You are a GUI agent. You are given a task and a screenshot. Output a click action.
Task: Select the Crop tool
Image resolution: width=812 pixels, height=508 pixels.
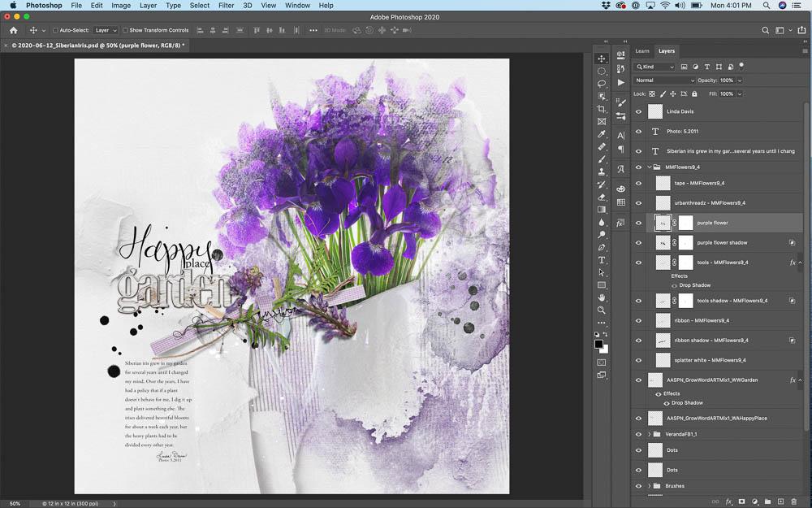pyautogui.click(x=601, y=109)
